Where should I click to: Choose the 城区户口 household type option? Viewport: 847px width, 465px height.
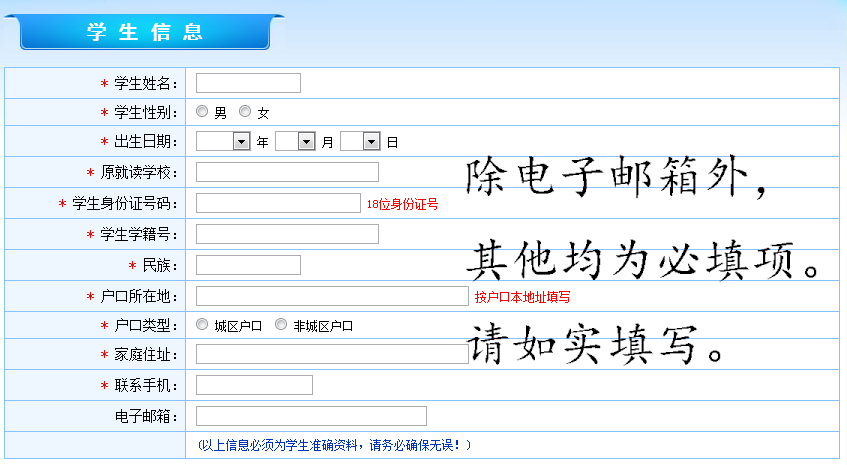click(202, 324)
